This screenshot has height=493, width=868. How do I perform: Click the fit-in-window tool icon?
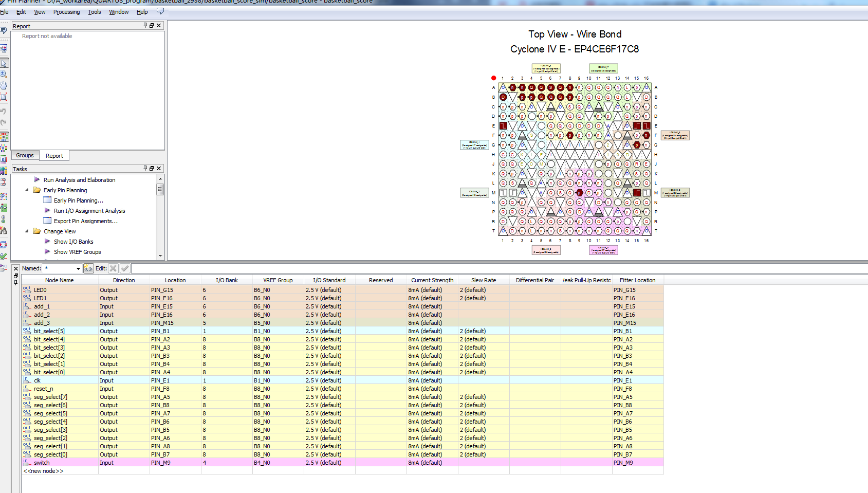[4, 96]
